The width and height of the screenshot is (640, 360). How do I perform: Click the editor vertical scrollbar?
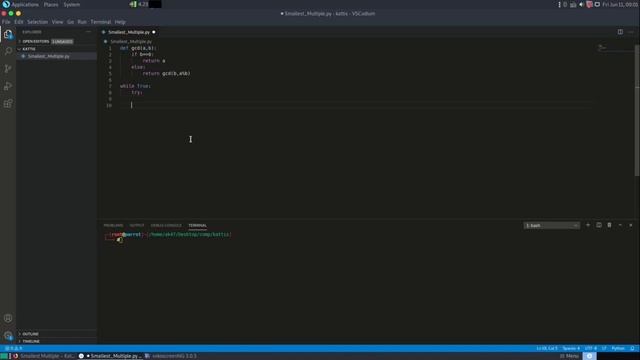tap(637, 110)
